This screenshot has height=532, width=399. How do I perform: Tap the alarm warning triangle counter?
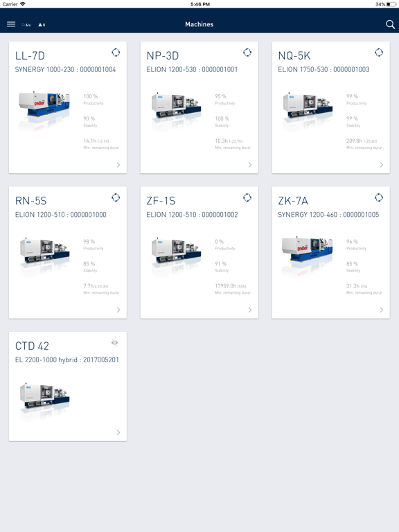pyautogui.click(x=42, y=25)
